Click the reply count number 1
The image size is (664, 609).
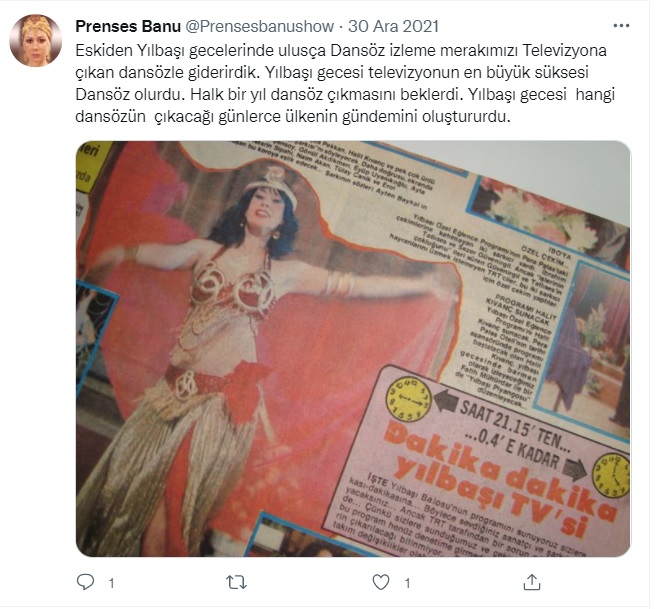(x=111, y=584)
